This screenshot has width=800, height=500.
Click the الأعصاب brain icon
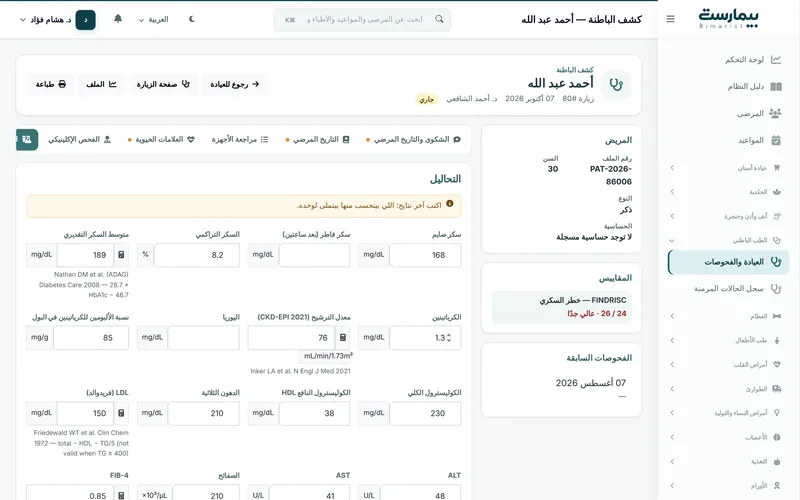click(x=777, y=437)
